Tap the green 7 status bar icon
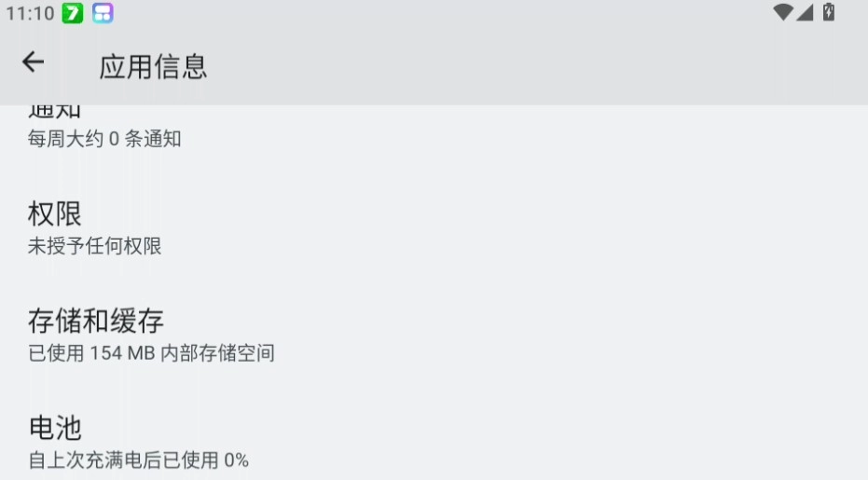 click(73, 13)
